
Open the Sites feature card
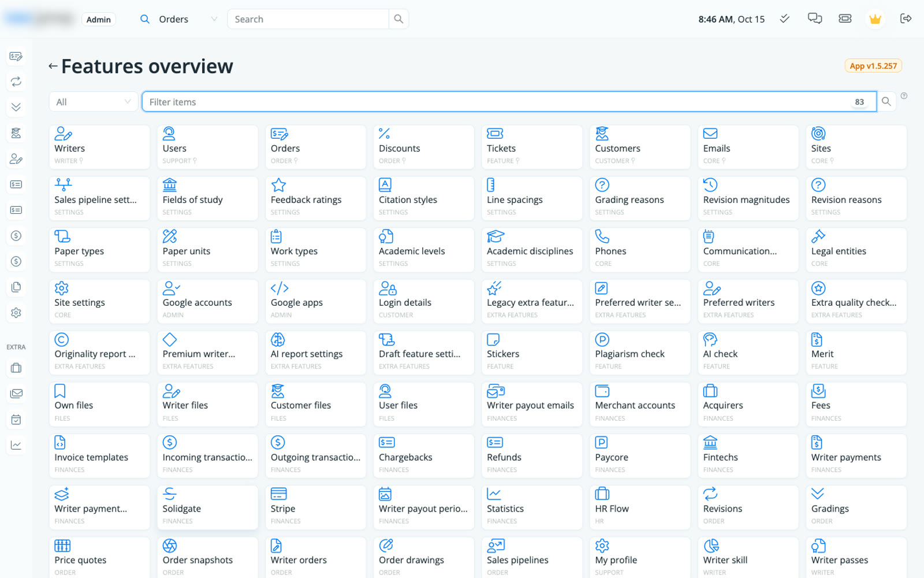pos(856,147)
